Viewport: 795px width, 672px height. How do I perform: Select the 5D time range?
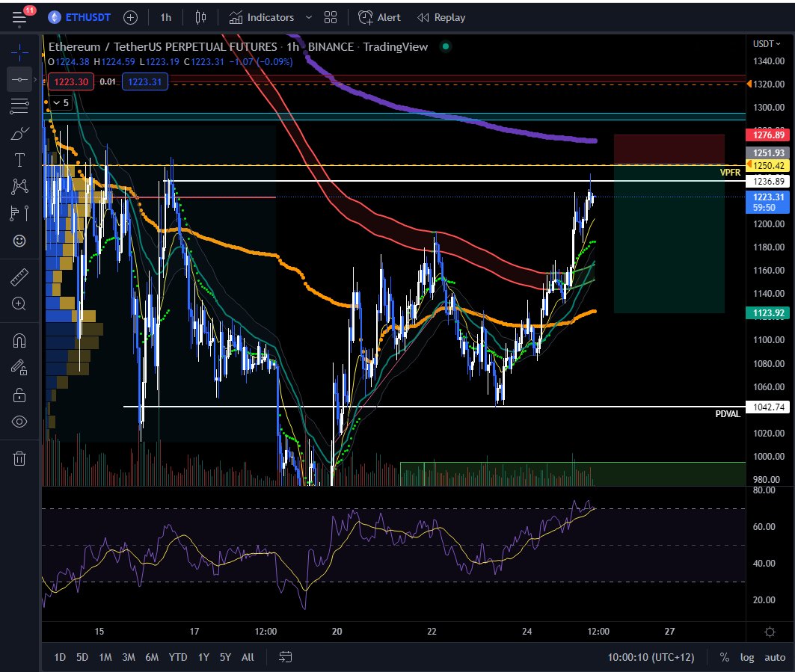82,657
